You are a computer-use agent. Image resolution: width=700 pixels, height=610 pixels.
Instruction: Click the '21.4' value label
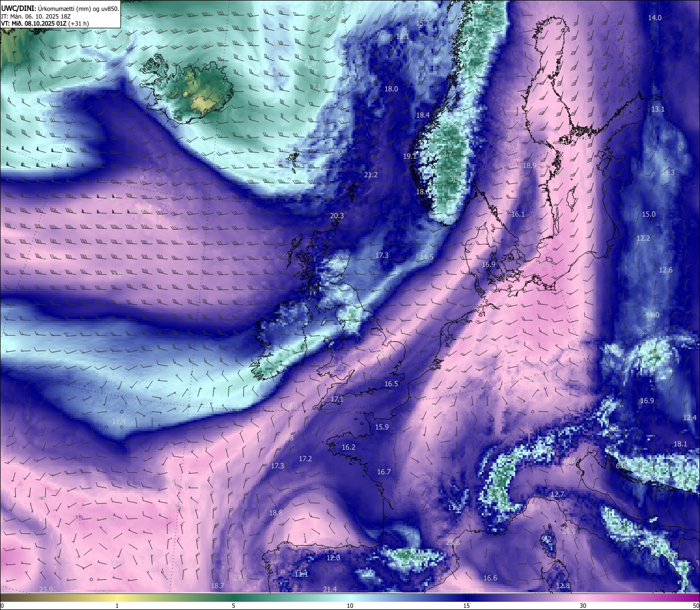pos(330,590)
